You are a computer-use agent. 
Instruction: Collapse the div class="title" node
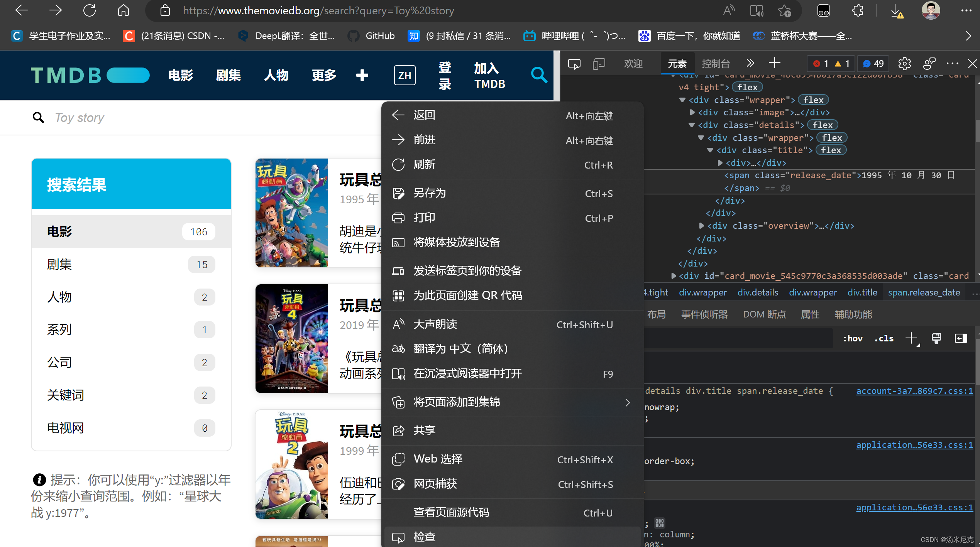click(710, 150)
